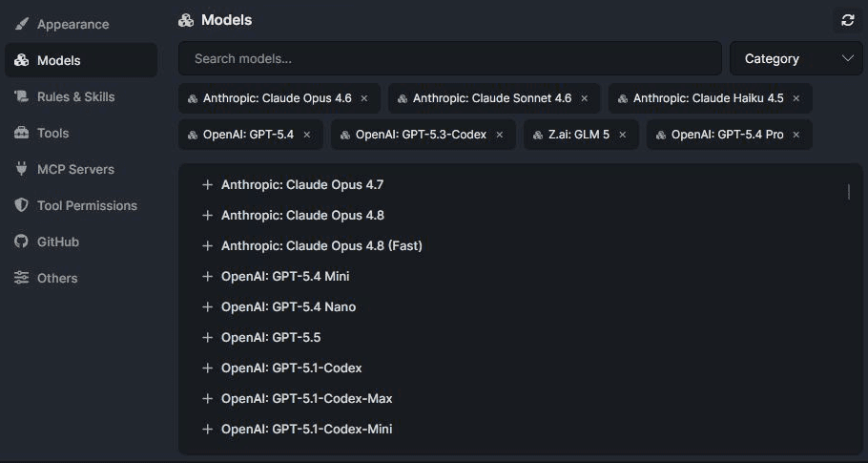Click the models list scrollbar thumb
Viewport: 868px width, 463px height.
click(849, 192)
